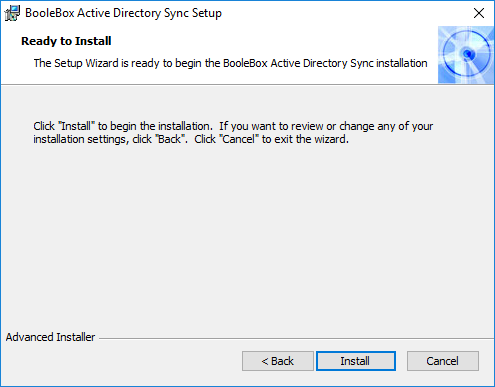Click the "Advanced Installer" label
The image size is (495, 387).
pyautogui.click(x=50, y=337)
